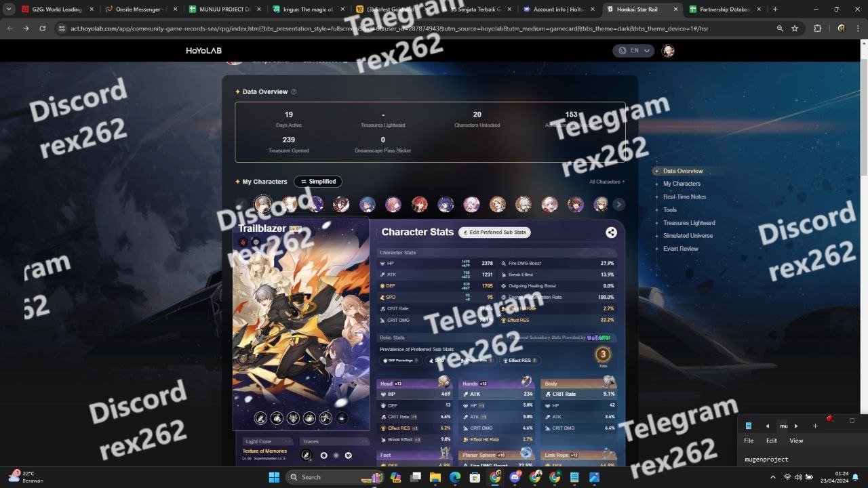The image size is (868, 488).
Task: Open the EN language dropdown
Action: (x=633, y=51)
